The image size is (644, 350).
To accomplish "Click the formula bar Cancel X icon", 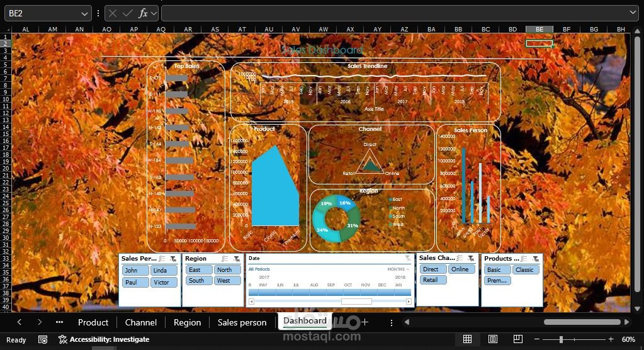I will coord(113,14).
